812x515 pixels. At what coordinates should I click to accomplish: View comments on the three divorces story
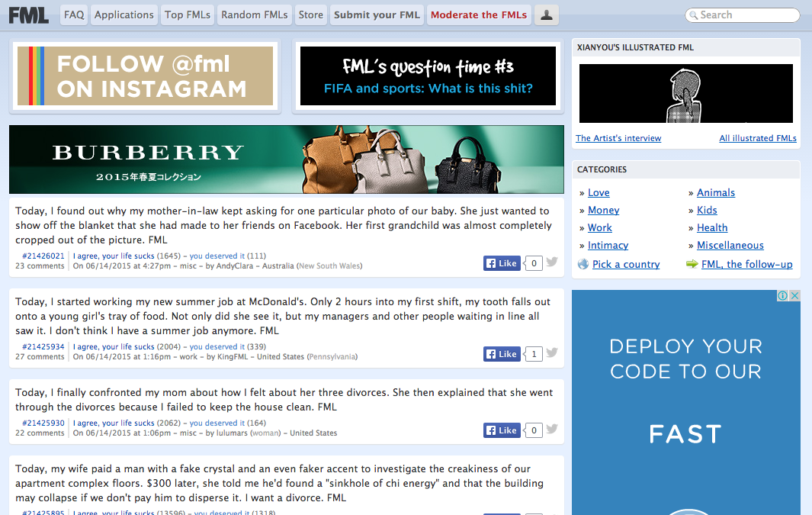pos(40,433)
